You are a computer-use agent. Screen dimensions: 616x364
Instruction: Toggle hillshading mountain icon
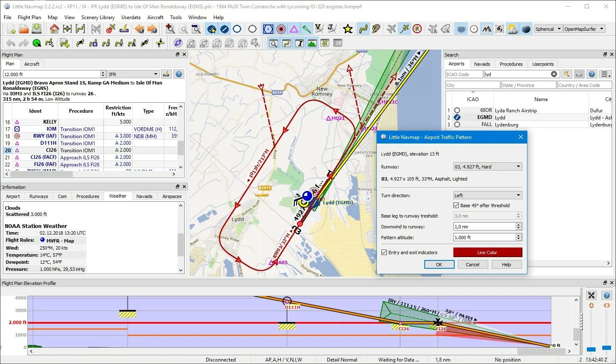point(487,29)
